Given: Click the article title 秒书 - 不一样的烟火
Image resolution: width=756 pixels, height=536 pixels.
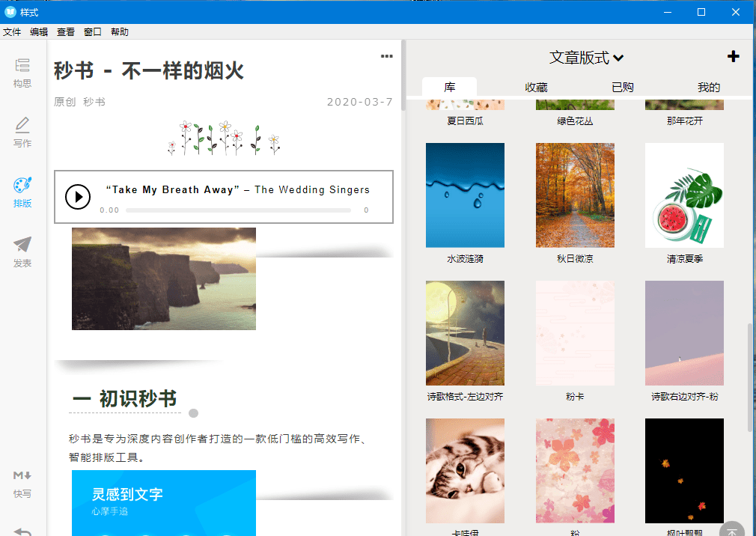Looking at the screenshot, I should pyautogui.click(x=149, y=71).
